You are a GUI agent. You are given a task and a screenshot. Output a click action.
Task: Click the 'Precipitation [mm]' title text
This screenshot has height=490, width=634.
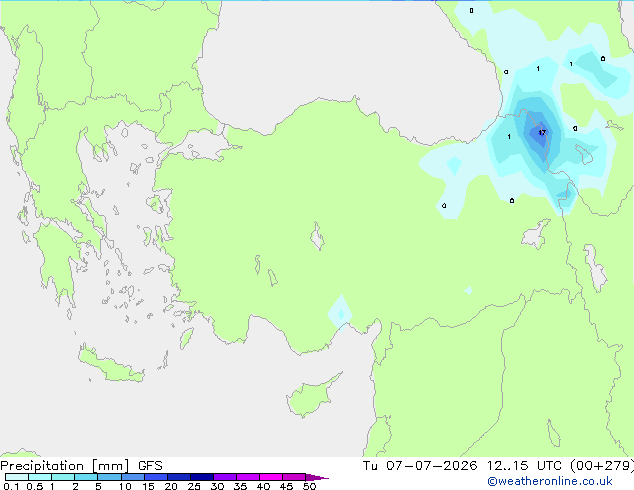65,466
